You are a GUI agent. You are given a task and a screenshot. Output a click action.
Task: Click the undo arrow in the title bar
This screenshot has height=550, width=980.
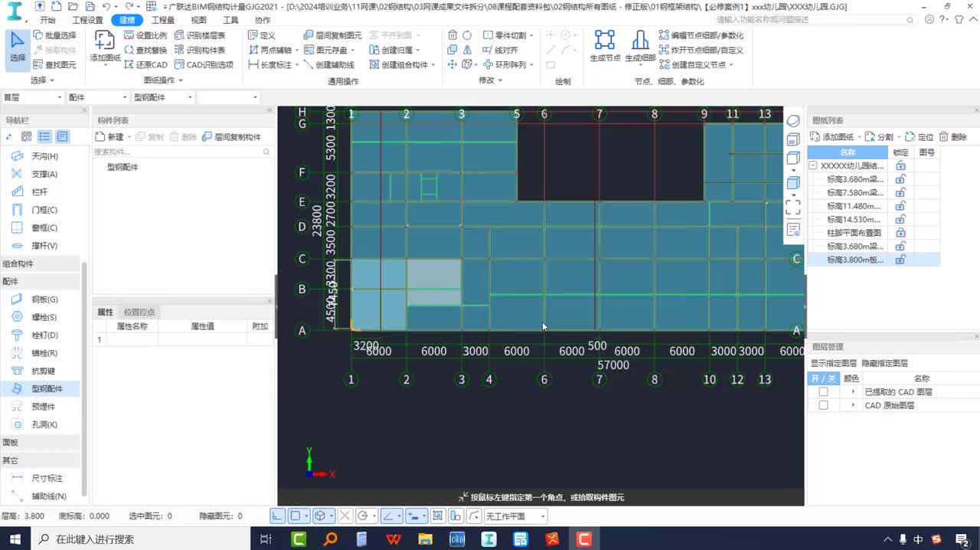pos(106,6)
